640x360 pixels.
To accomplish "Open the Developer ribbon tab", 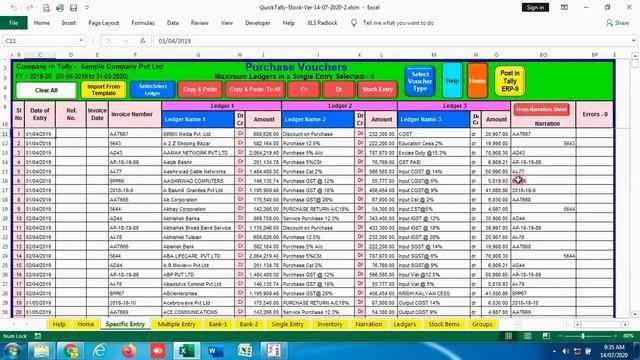I will 258,23.
